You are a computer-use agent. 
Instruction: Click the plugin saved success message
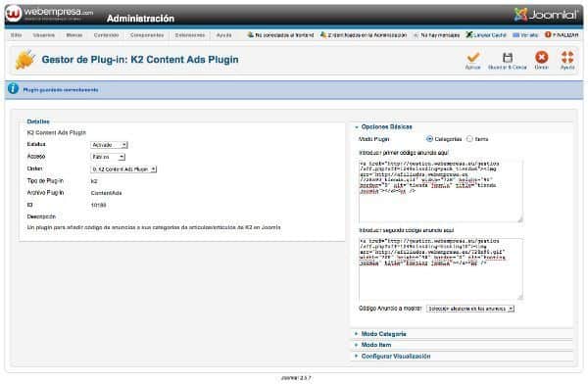(x=61, y=89)
